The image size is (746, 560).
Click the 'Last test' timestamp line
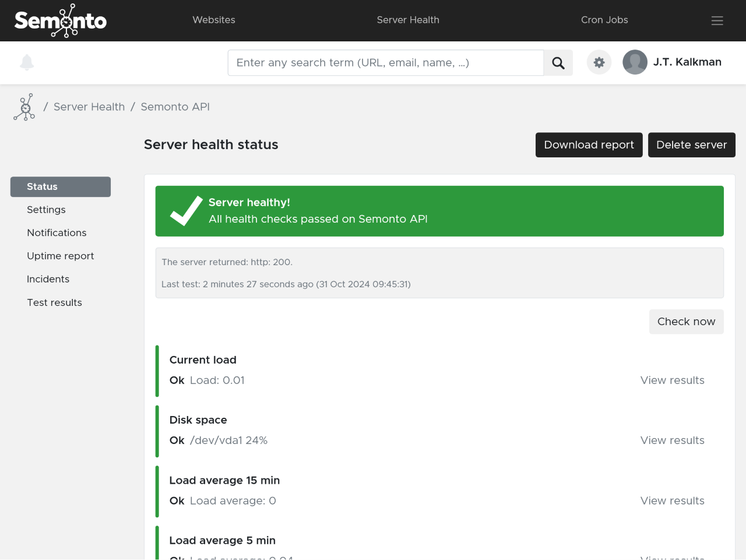286,284
